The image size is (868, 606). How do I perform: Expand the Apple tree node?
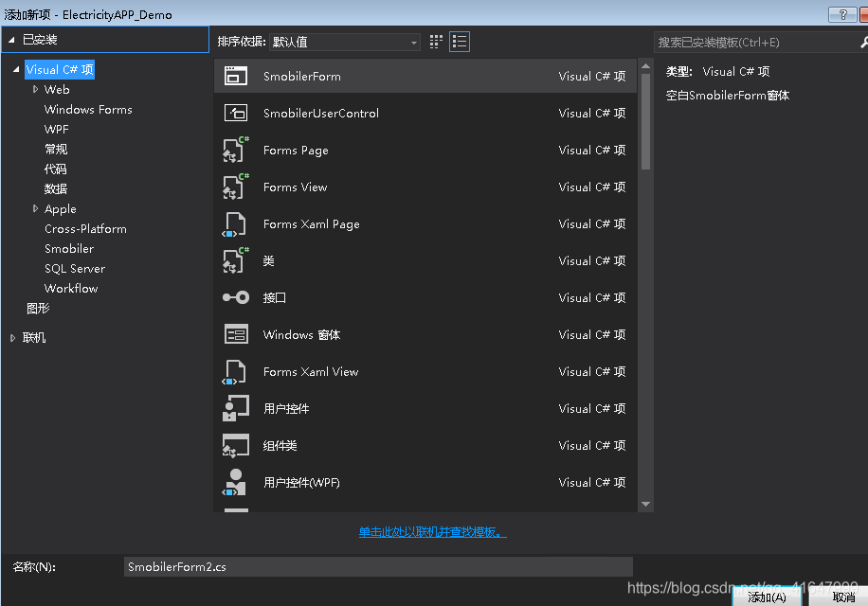[x=35, y=208]
